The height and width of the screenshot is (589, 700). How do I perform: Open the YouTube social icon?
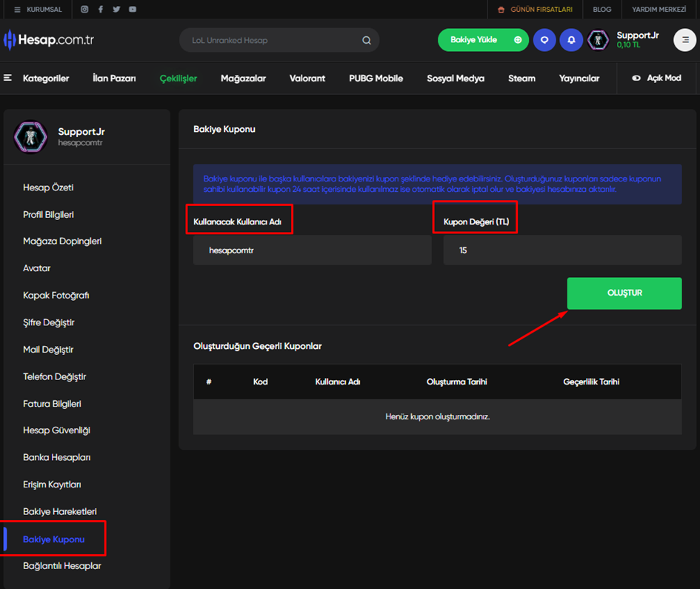133,10
